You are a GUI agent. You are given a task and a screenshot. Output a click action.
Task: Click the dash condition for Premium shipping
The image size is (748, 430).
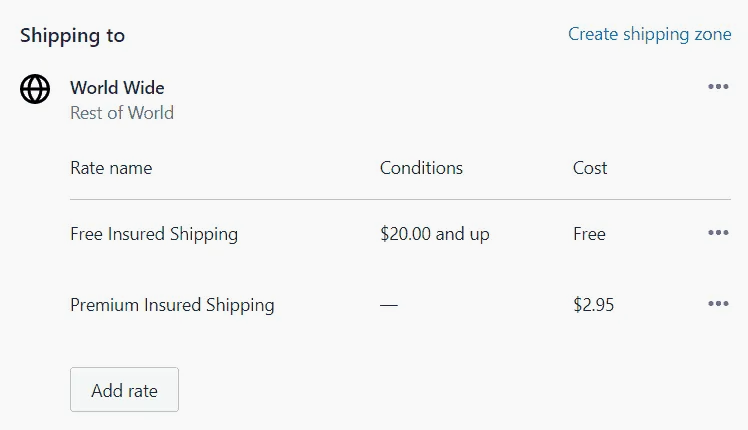pyautogui.click(x=389, y=305)
